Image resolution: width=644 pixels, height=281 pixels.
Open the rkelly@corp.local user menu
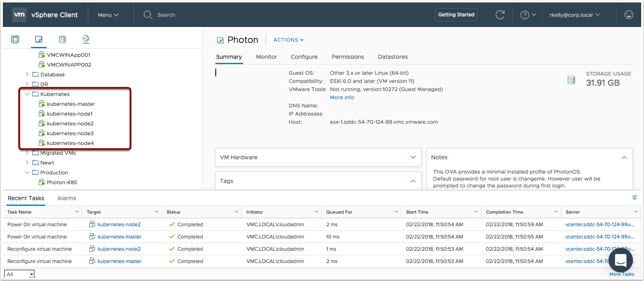coord(574,15)
